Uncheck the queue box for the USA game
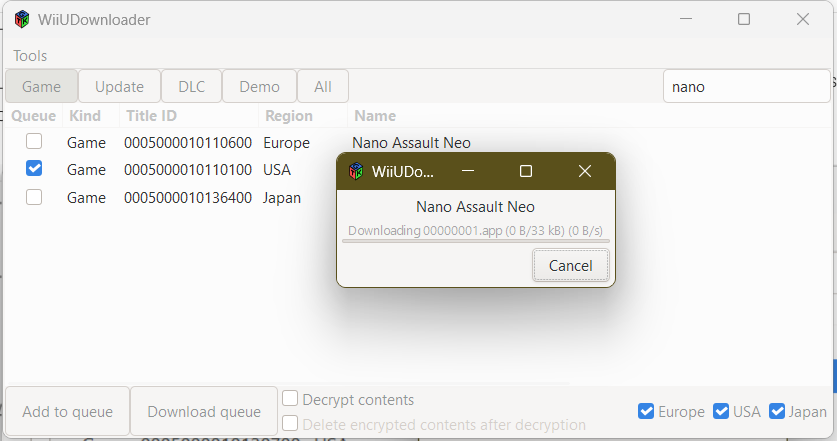Viewport: 837px width, 441px height. pos(34,169)
